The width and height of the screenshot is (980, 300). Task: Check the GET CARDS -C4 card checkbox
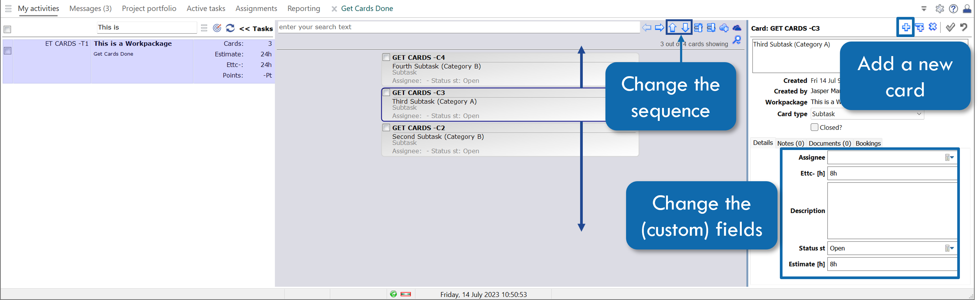click(386, 57)
